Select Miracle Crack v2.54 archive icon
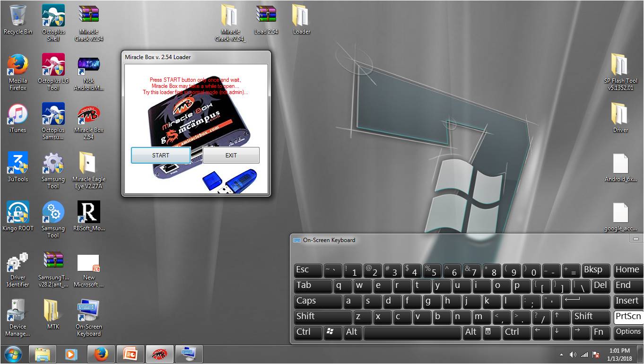 tap(89, 23)
